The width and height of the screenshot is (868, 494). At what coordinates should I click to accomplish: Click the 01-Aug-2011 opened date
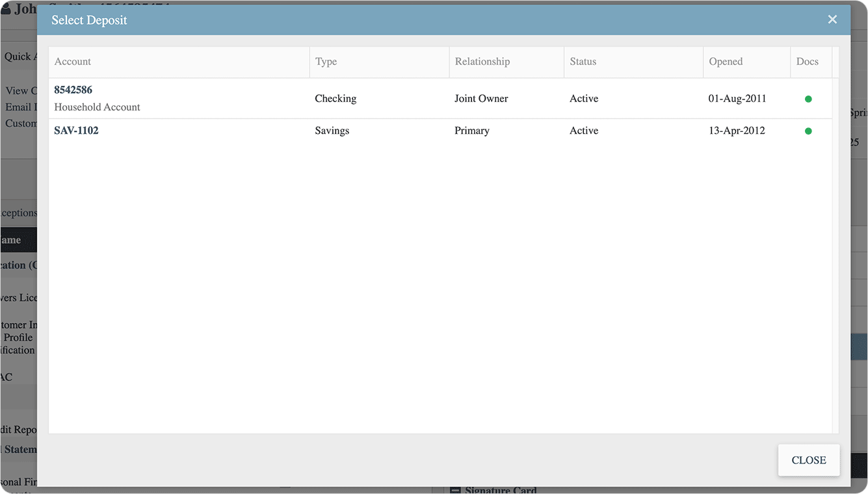coord(737,99)
